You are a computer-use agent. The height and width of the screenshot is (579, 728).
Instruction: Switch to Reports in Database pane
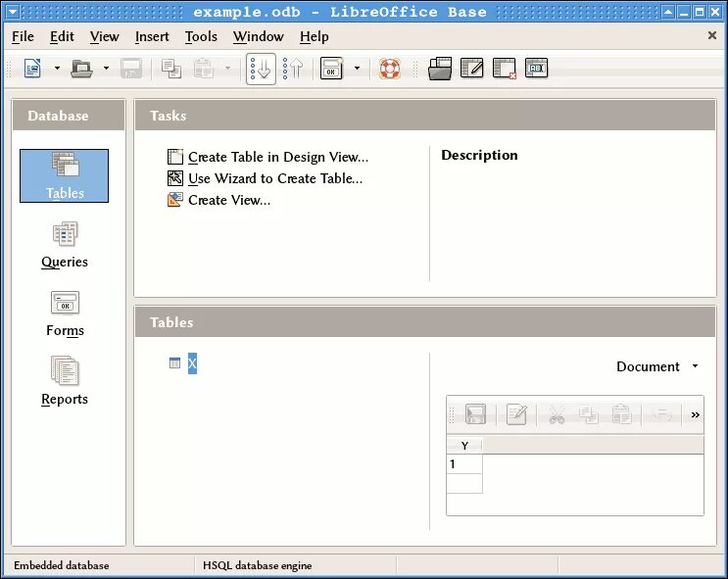[x=65, y=381]
